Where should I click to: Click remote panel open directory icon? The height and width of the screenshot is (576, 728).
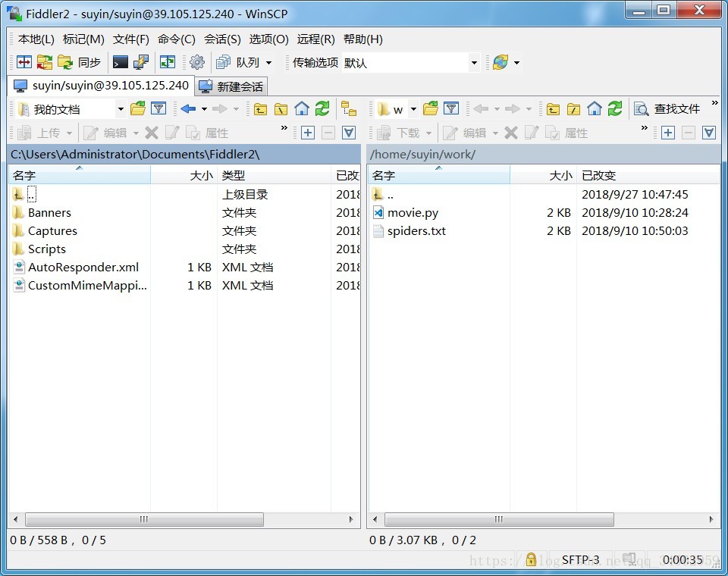point(431,108)
